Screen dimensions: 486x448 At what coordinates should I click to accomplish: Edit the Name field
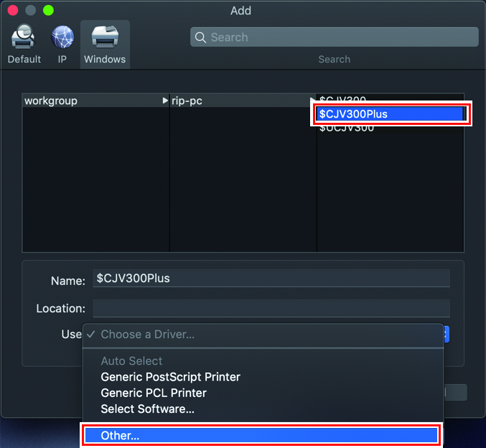(x=271, y=278)
